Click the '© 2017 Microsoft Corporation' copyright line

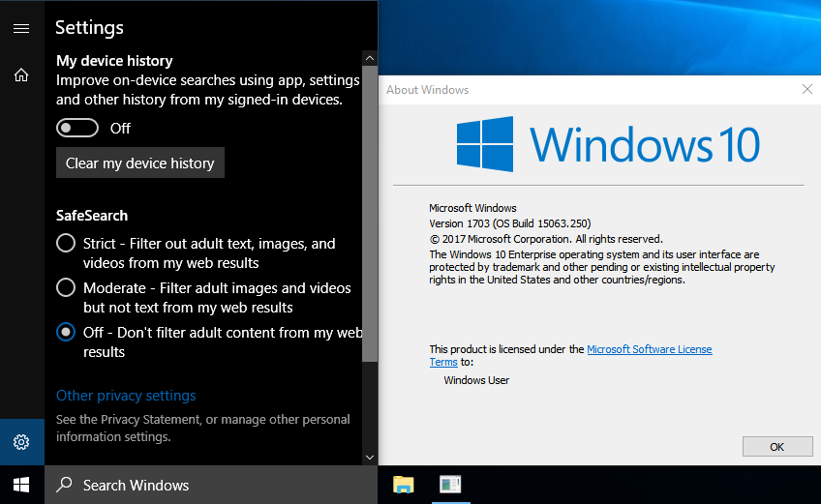[546, 239]
